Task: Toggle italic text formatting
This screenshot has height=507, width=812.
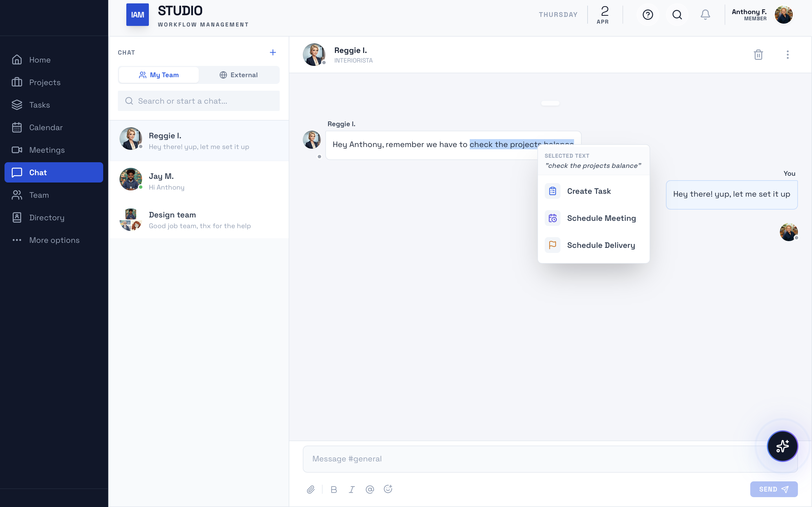Action: coord(352,490)
